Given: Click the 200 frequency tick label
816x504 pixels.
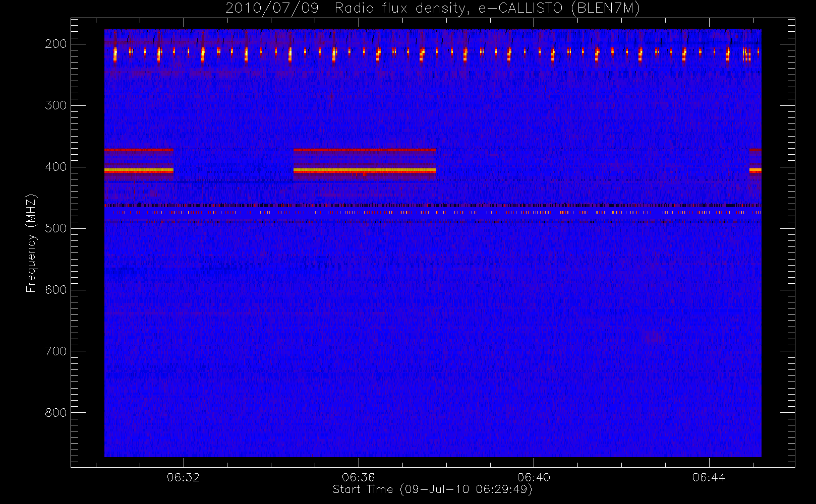Looking at the screenshot, I should (x=56, y=44).
